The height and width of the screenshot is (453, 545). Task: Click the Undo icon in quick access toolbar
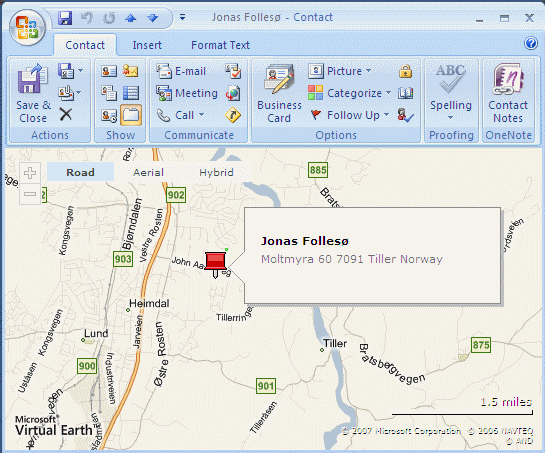87,18
